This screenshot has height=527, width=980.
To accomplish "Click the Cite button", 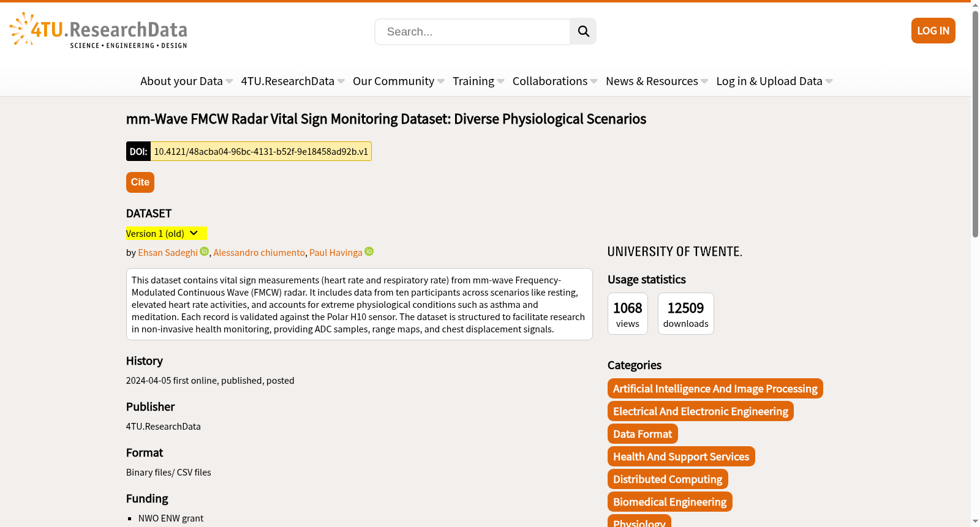I will tap(140, 182).
